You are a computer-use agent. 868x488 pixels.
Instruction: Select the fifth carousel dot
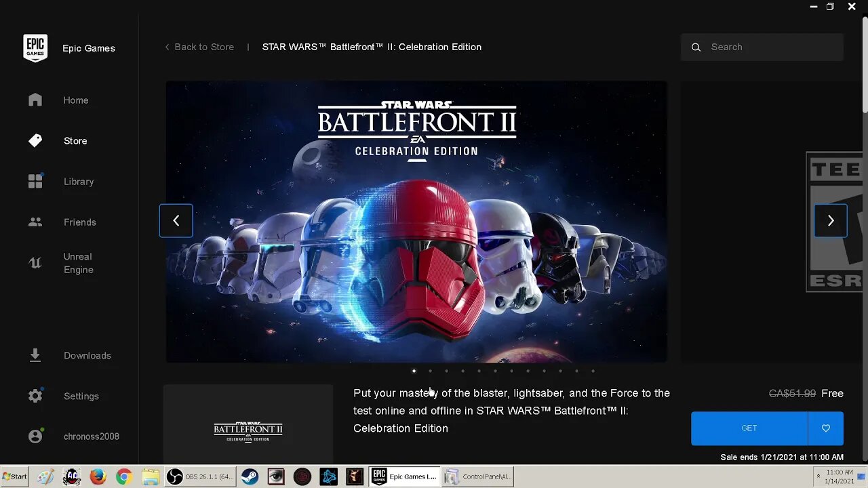tap(479, 371)
